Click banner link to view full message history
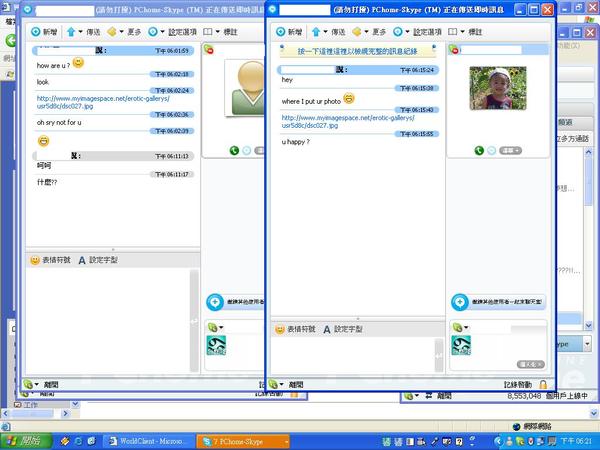 pyautogui.click(x=357, y=51)
